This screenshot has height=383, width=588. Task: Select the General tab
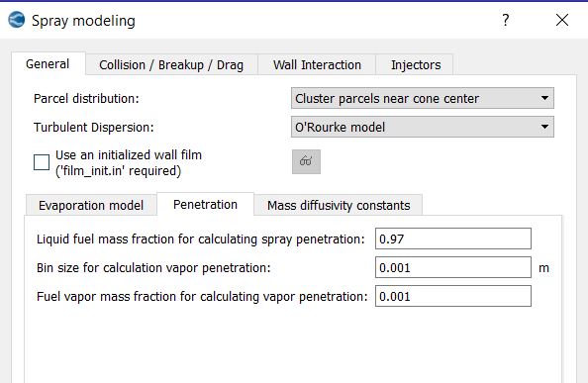pos(48,64)
